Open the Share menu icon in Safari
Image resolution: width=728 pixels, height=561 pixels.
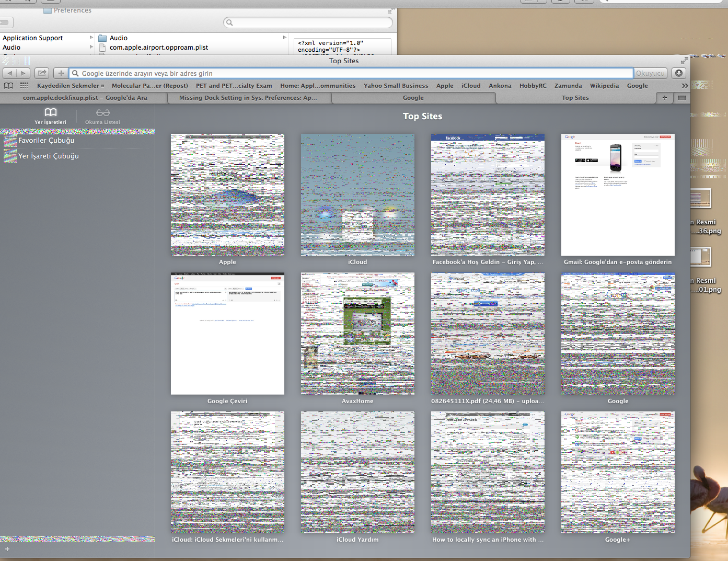coord(42,73)
